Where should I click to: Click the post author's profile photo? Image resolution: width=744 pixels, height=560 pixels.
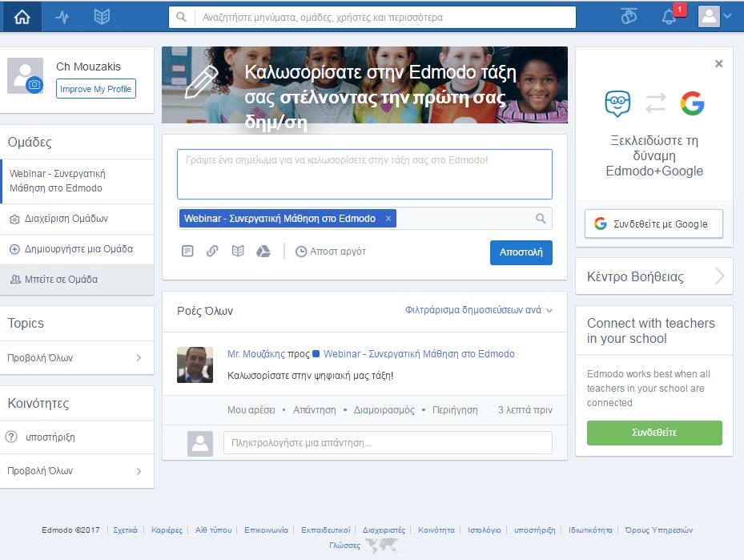(x=195, y=365)
